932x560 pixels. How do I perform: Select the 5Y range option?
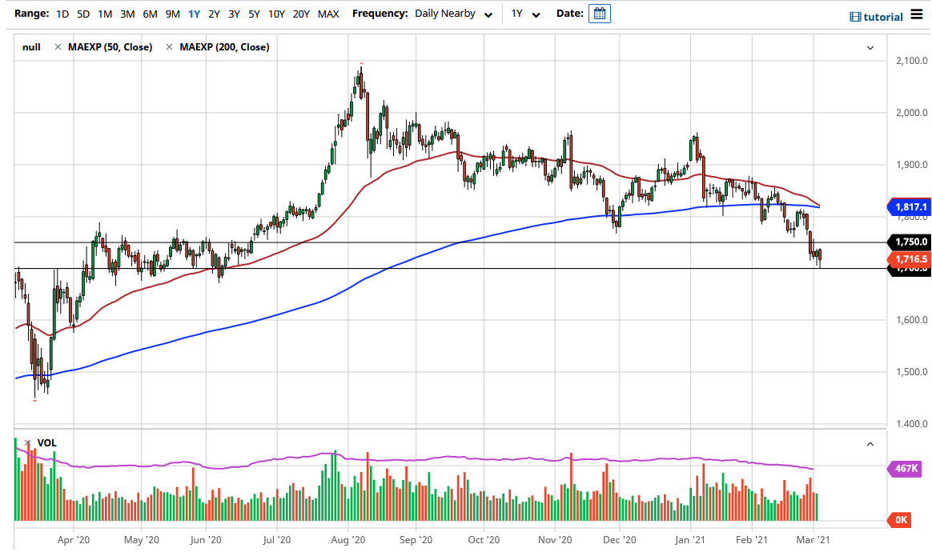pyautogui.click(x=254, y=14)
